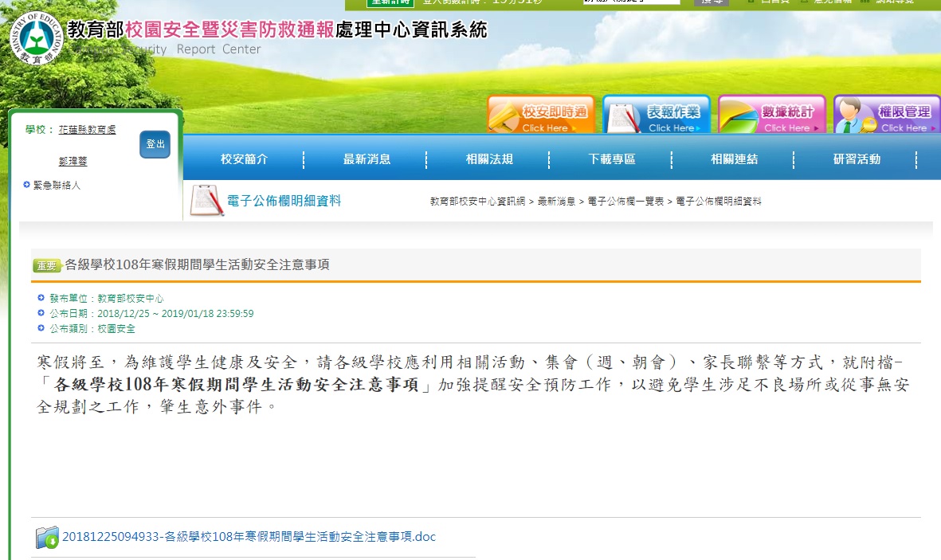Open the 最新消息 menu

[367, 159]
